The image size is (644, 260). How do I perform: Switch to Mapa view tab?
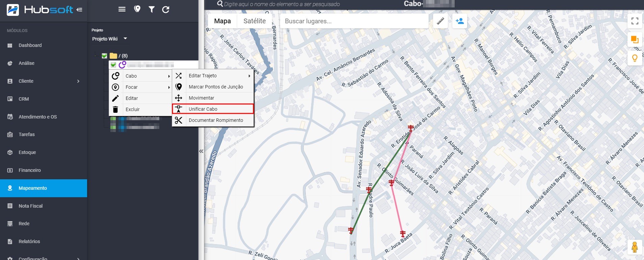pos(222,21)
